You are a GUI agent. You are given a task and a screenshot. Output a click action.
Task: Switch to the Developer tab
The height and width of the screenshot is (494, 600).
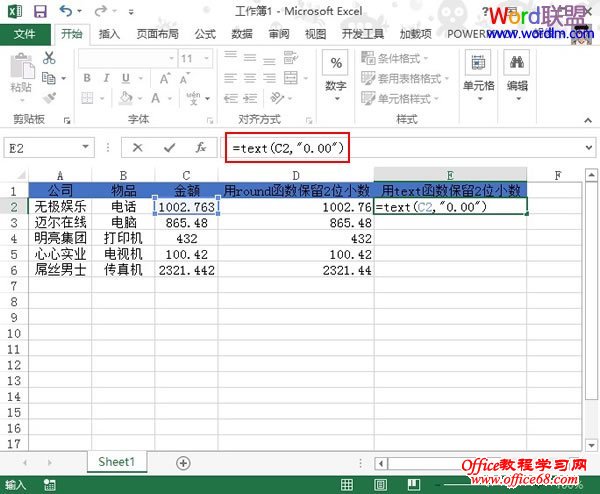click(x=363, y=34)
